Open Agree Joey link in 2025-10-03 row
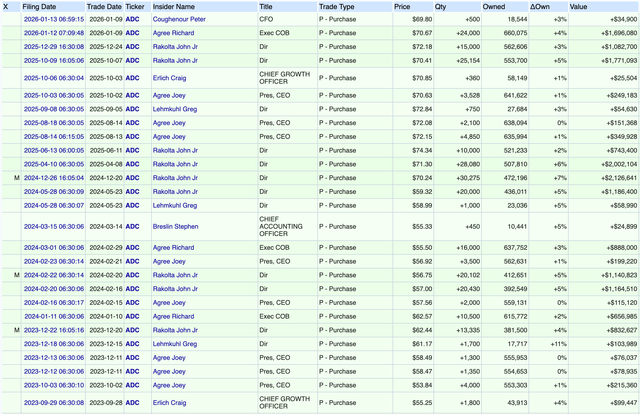 click(x=169, y=96)
